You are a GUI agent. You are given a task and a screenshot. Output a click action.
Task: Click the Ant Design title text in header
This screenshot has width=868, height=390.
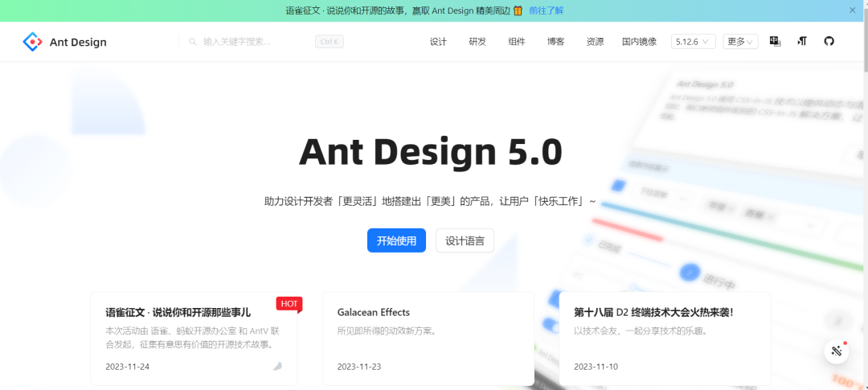78,42
